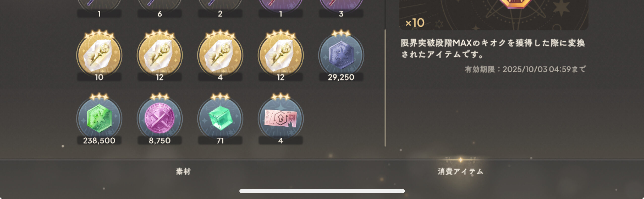Image resolution: width=644 pixels, height=199 pixels.
Task: Select the top-row wand item with count 2
Action: [x=220, y=9]
